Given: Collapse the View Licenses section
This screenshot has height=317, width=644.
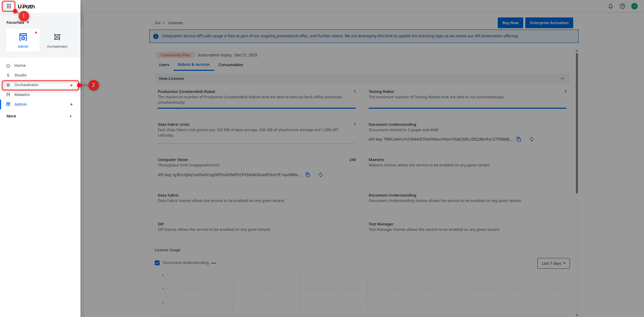Looking at the screenshot, I should click(562, 78).
